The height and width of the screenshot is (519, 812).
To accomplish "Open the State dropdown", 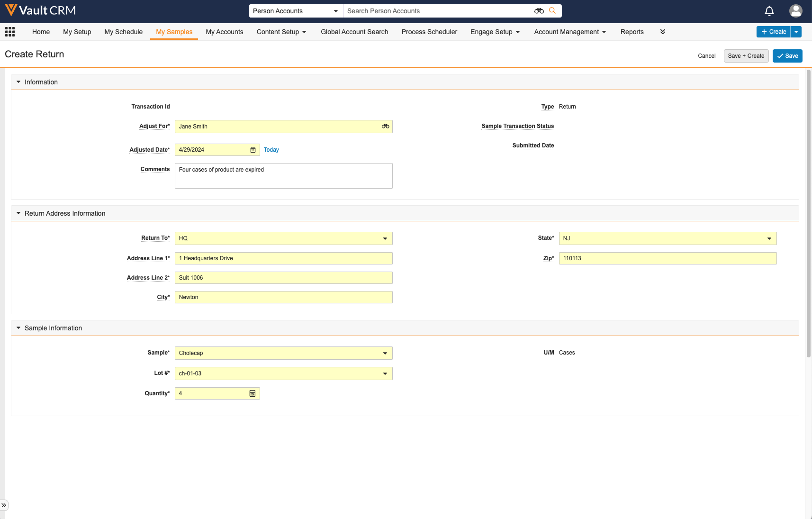I will (769, 238).
